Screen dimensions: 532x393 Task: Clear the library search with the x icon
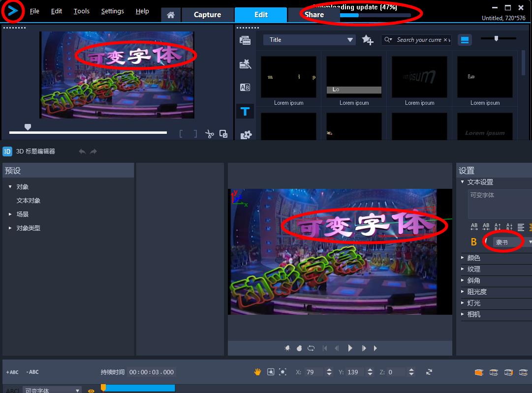click(445, 40)
